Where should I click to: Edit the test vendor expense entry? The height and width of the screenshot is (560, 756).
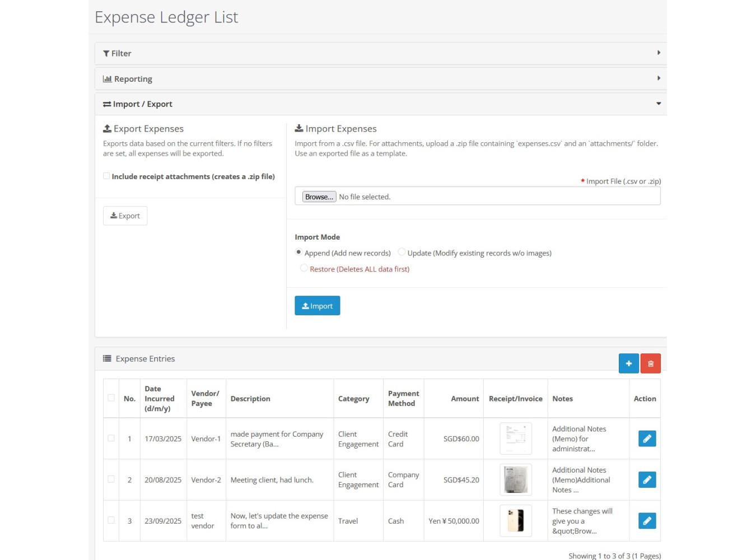647,521
